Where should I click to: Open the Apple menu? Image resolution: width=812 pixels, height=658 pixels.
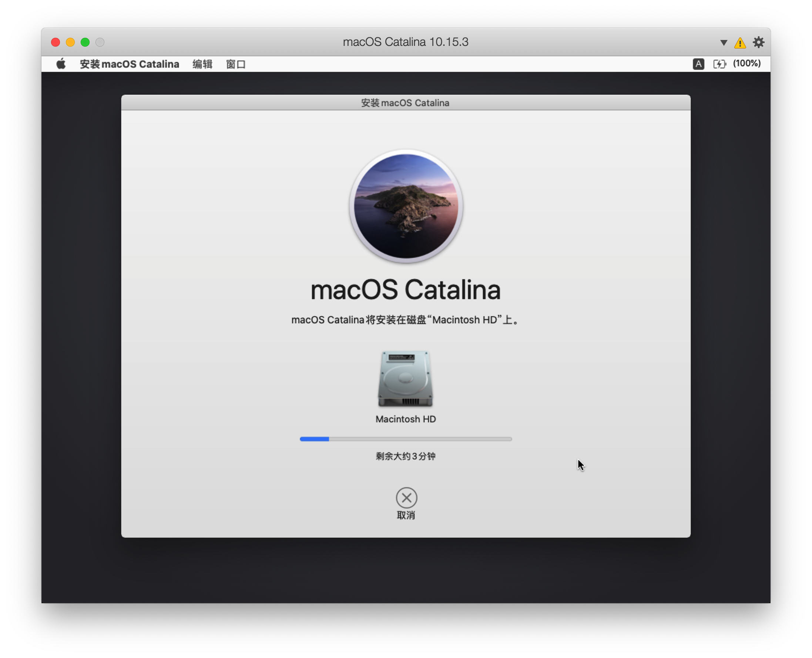tap(61, 64)
